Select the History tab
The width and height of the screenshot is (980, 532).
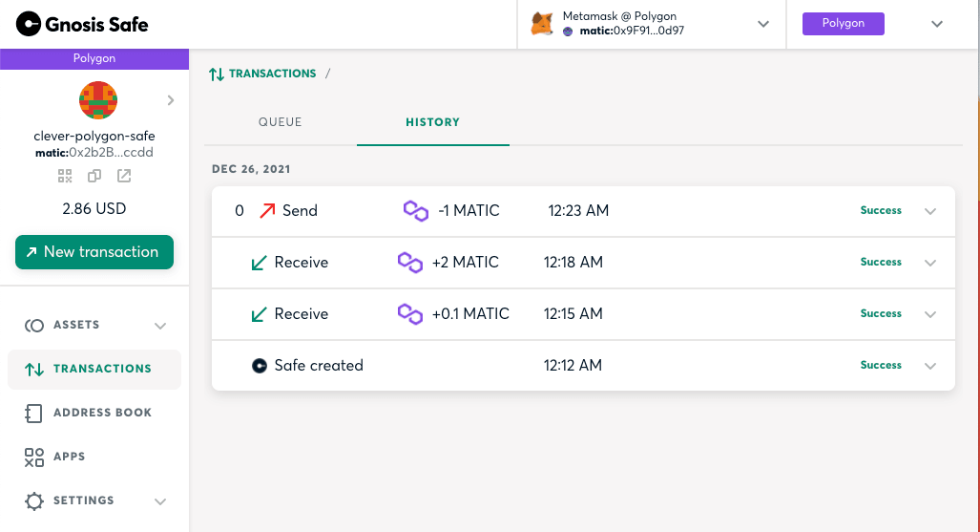pyautogui.click(x=432, y=122)
